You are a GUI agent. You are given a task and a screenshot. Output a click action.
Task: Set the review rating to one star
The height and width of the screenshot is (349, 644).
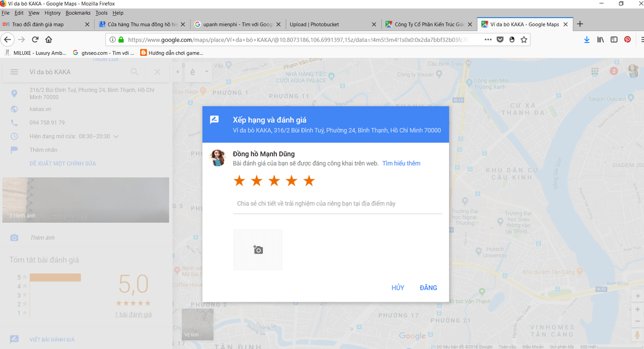point(239,181)
